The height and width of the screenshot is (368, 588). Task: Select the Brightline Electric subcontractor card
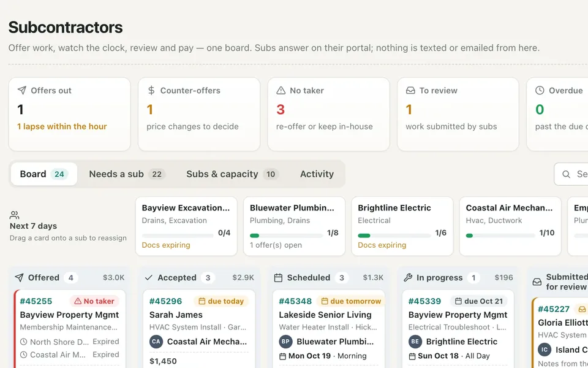(402, 226)
